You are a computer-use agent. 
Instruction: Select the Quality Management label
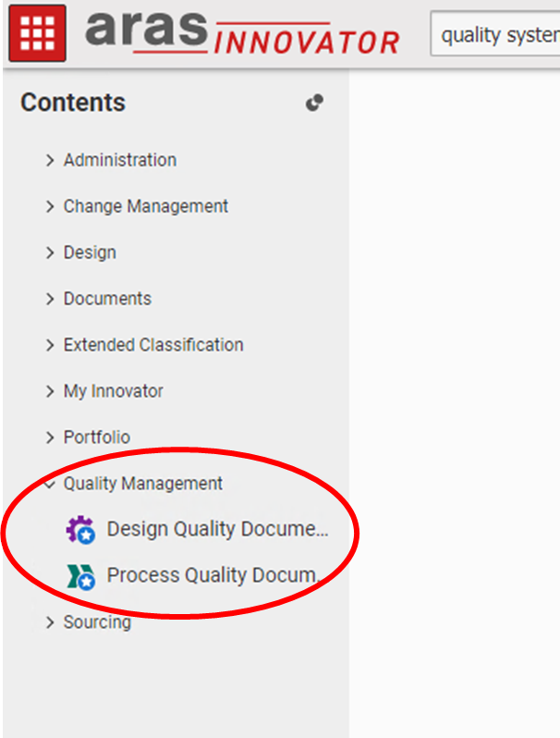[142, 484]
